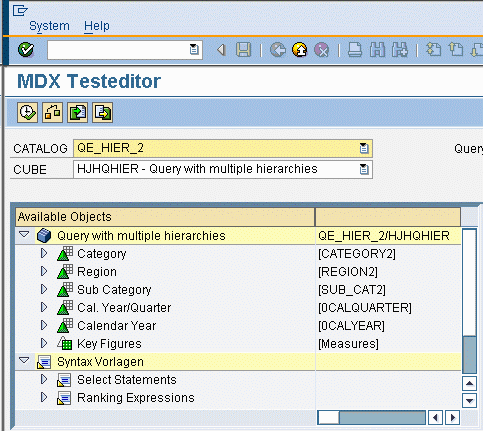Screen dimensions: 483x431
Task: Select the Key Figures tree row label
Action: click(109, 344)
